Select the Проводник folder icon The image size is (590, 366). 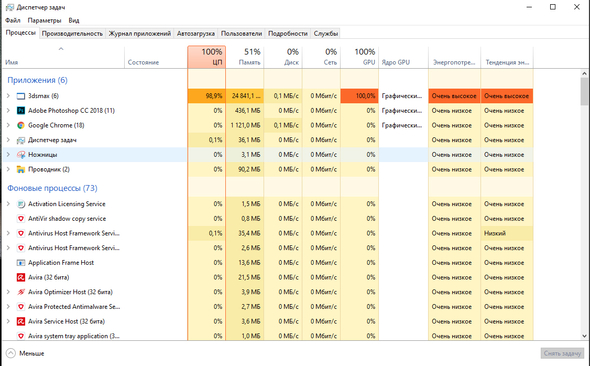point(21,169)
